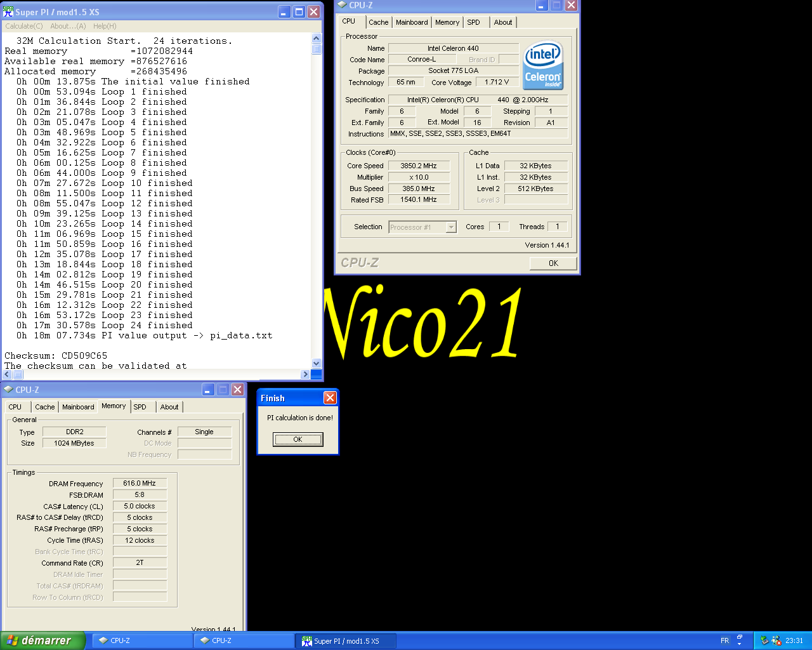This screenshot has height=650, width=812.
Task: Click OK in the CPU-Z window
Action: (553, 263)
